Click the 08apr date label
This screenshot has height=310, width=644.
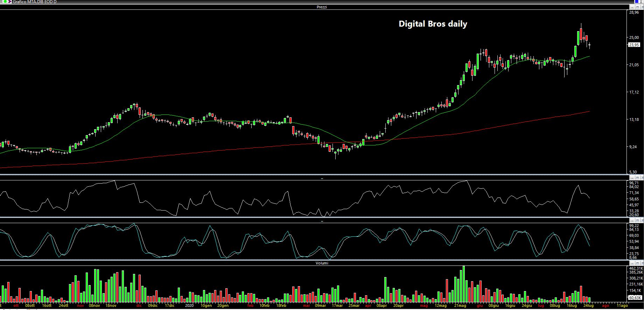tap(381, 305)
